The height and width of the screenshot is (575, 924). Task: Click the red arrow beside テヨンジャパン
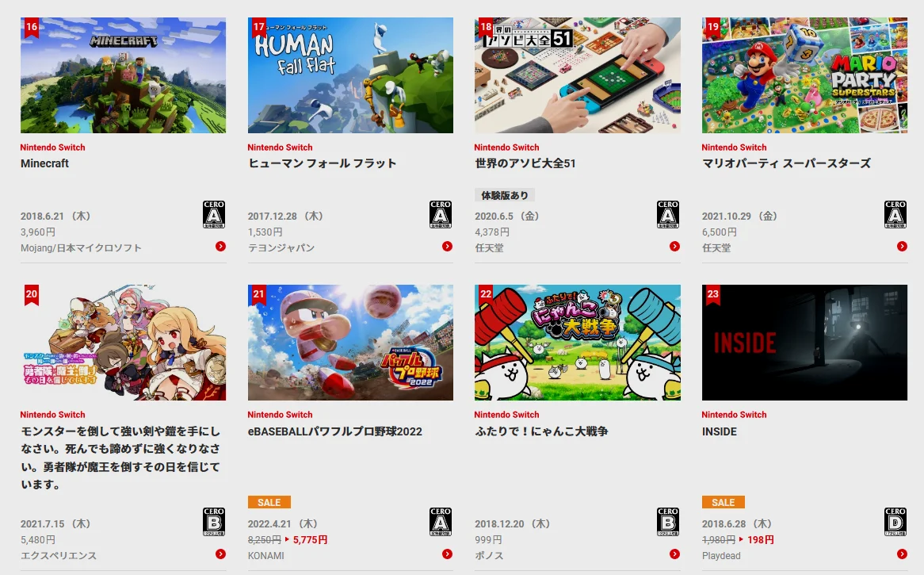coord(447,247)
